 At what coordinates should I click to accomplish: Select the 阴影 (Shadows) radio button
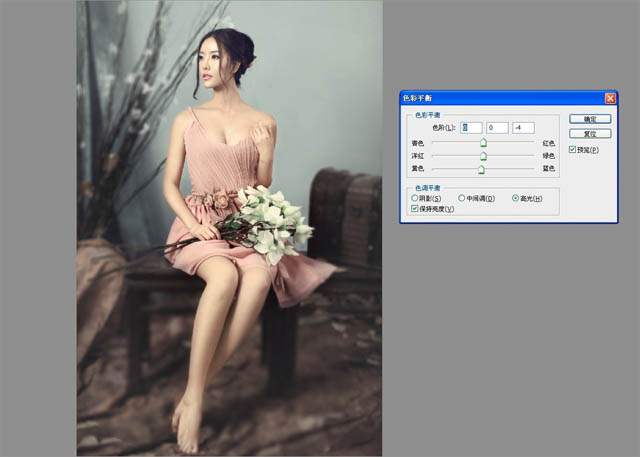414,199
